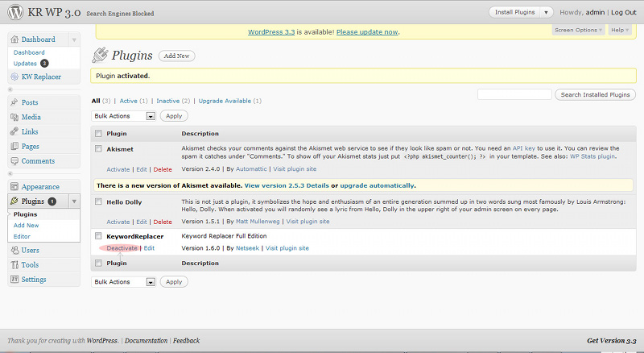Image resolution: width=644 pixels, height=353 pixels.
Task: Collapse the Dashboard menu arrow
Action: 74,40
